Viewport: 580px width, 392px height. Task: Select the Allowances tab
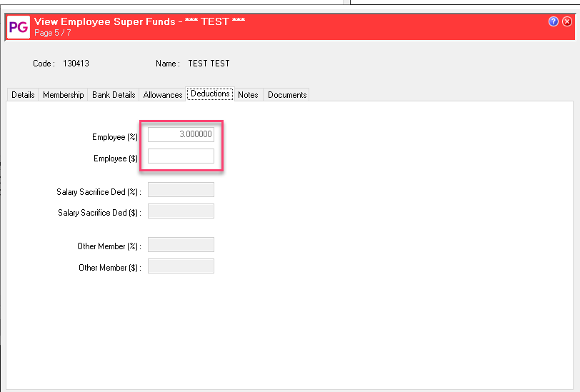(163, 95)
